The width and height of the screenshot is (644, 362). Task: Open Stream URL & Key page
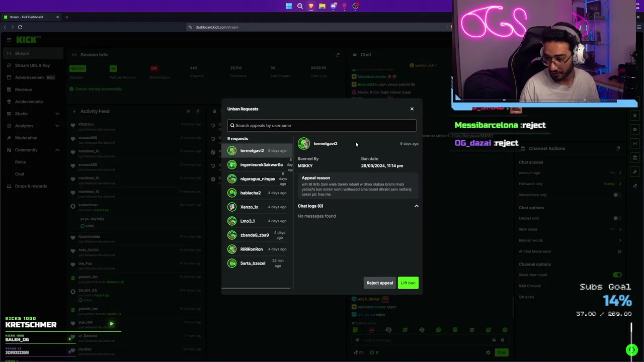coord(32,65)
